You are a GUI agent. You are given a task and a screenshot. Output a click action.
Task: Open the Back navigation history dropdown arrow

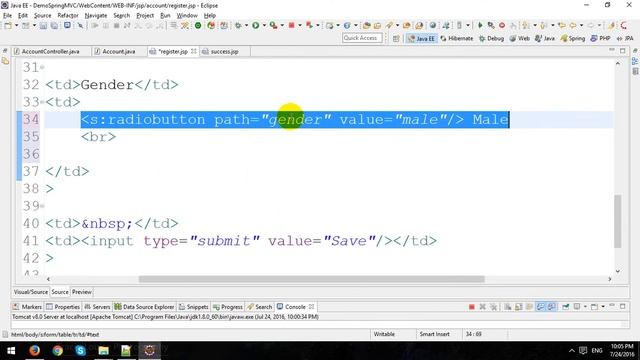click(581, 25)
